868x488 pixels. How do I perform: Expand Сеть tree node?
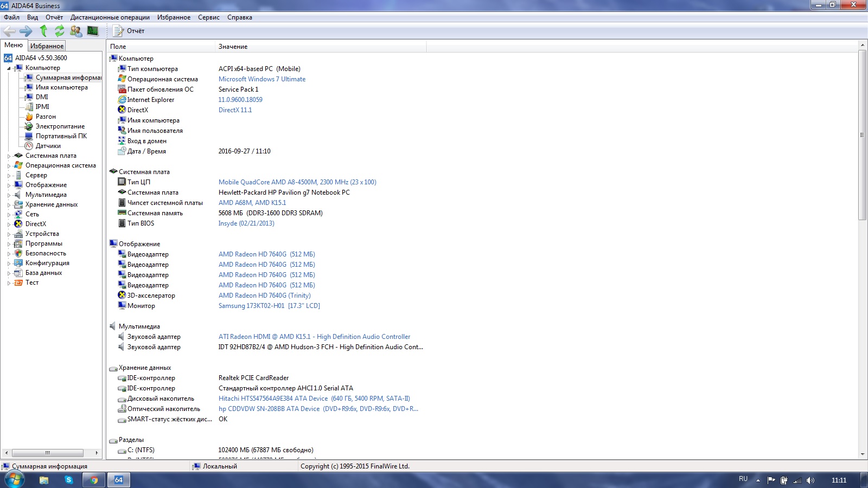click(x=9, y=215)
